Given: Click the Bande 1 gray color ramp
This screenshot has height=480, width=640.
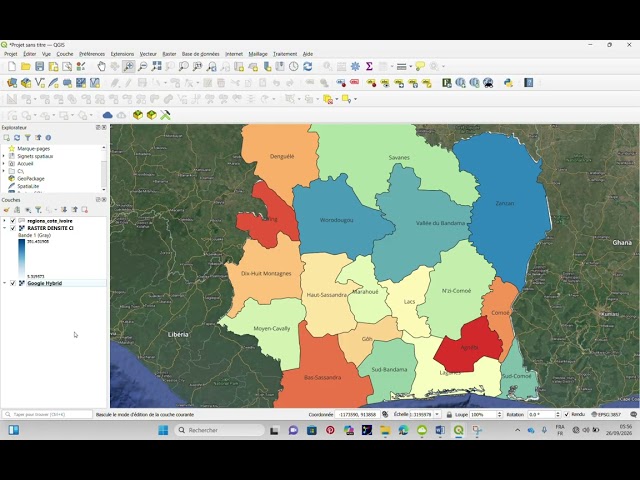Looking at the screenshot, I should 21,258.
